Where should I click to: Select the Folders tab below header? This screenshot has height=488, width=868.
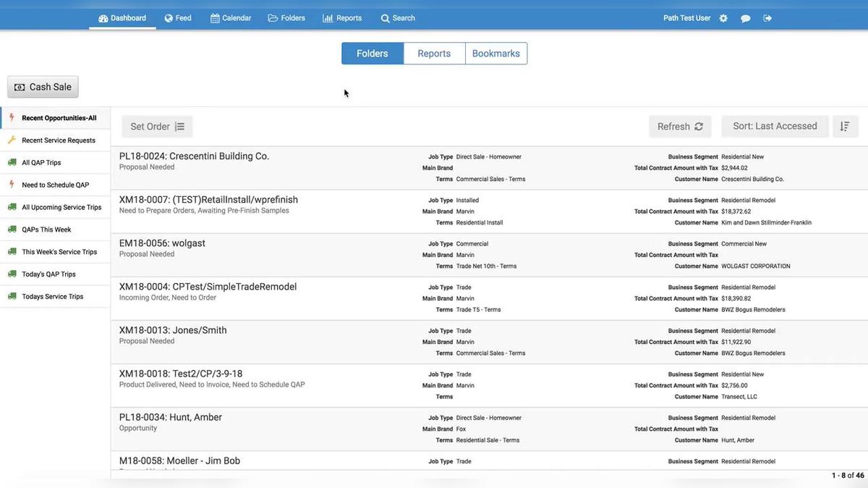click(x=373, y=54)
